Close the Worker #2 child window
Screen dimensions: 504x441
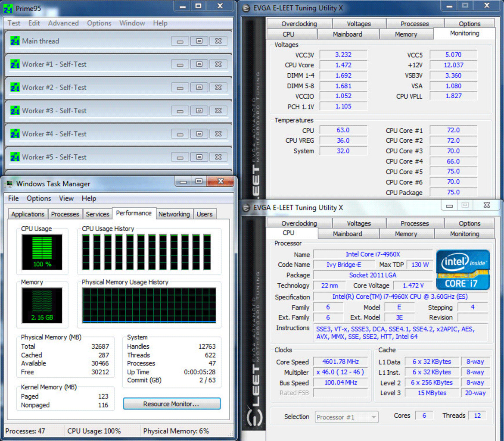[x=218, y=88]
